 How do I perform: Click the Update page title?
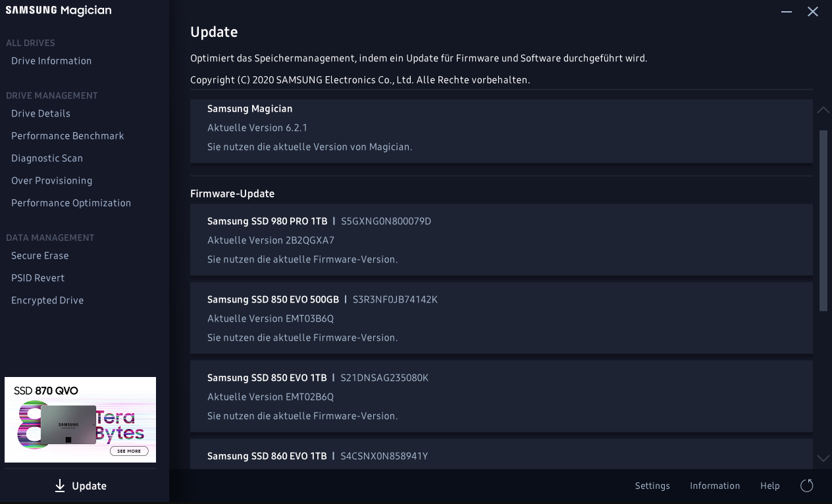point(214,32)
